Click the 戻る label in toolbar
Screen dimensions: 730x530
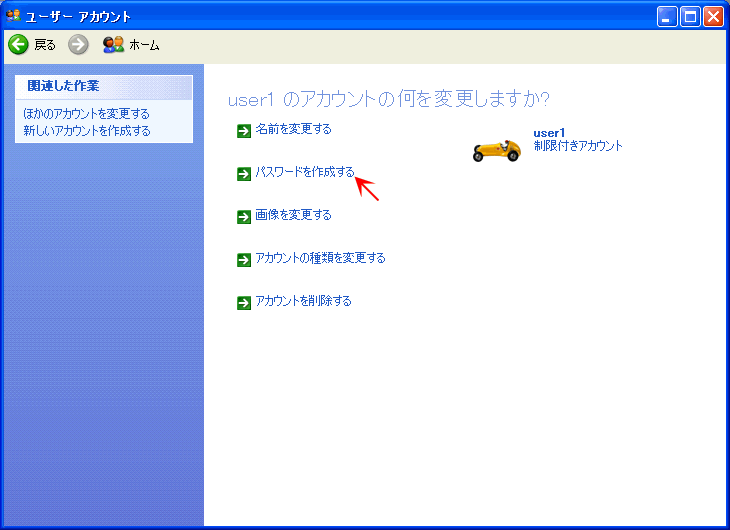[x=45, y=45]
